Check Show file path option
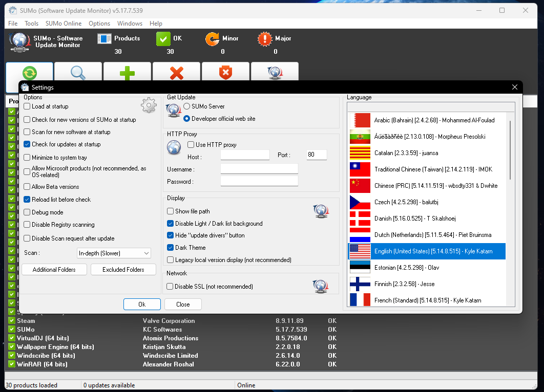Screen dimensions: 544x392 point(171,211)
